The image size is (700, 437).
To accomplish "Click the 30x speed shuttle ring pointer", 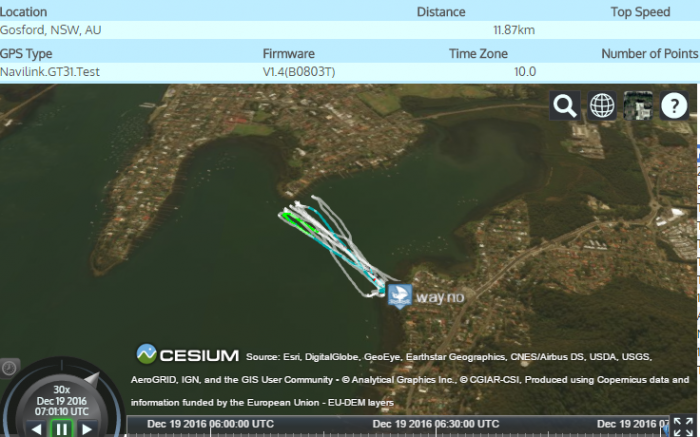I will click(92, 379).
